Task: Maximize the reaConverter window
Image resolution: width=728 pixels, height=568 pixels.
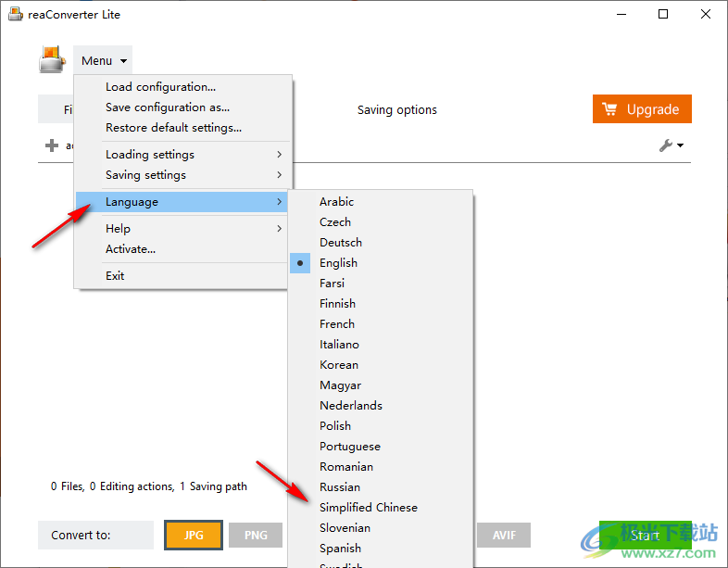Action: pyautogui.click(x=663, y=15)
